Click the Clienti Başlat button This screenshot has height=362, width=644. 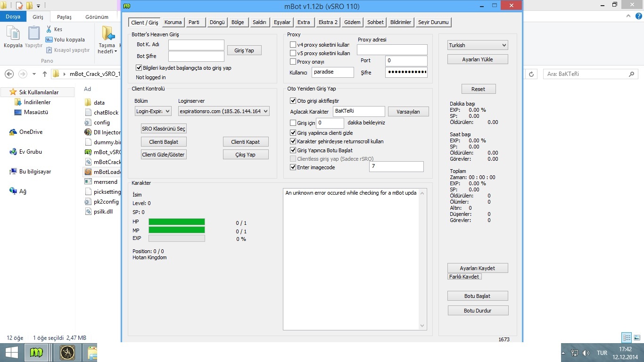coord(164,141)
